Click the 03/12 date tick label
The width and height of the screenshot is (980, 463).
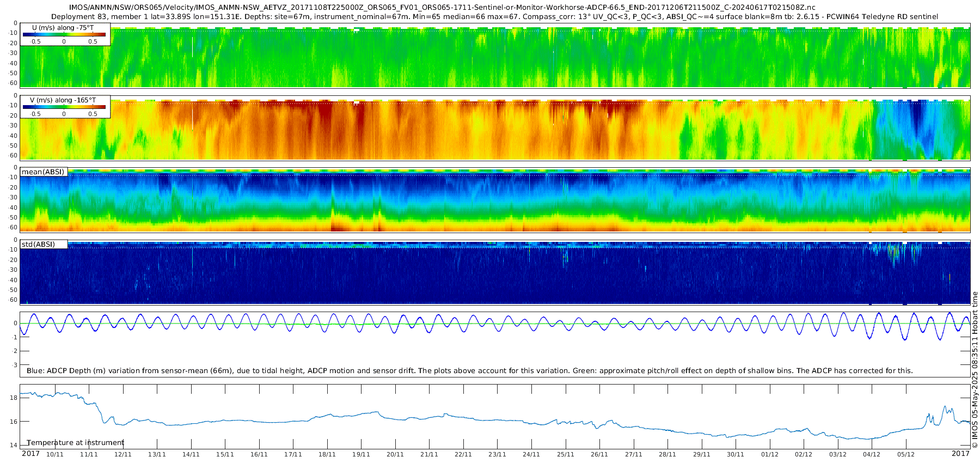pos(838,454)
